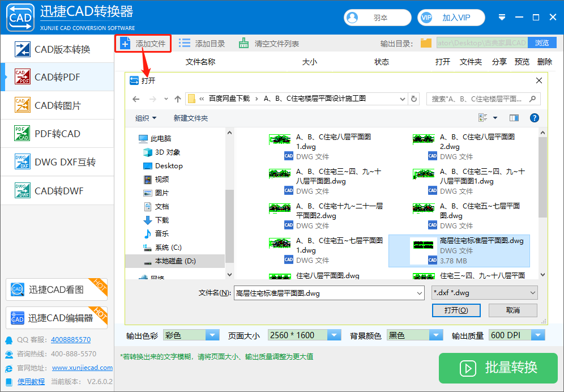
Task: Click the Clear File List broom icon
Action: pos(244,43)
